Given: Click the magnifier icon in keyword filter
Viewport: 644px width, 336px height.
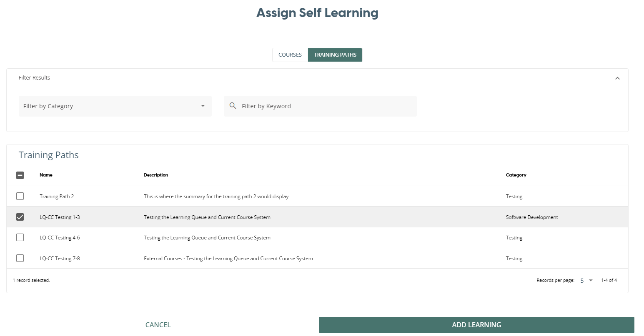Looking at the screenshot, I should [233, 106].
